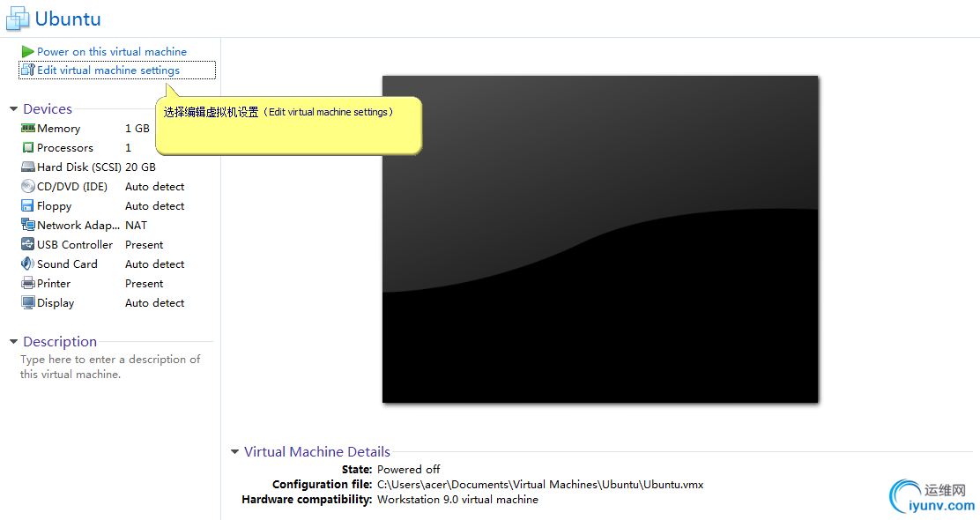The height and width of the screenshot is (520, 980).
Task: Click the Ubuntu virtual machine title icon
Action: click(18, 19)
